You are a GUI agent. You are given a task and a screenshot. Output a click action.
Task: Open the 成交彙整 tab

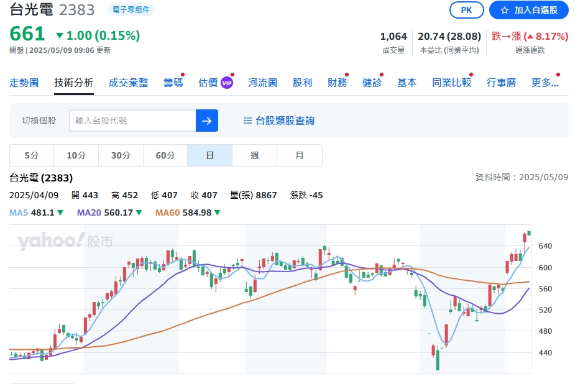point(128,83)
